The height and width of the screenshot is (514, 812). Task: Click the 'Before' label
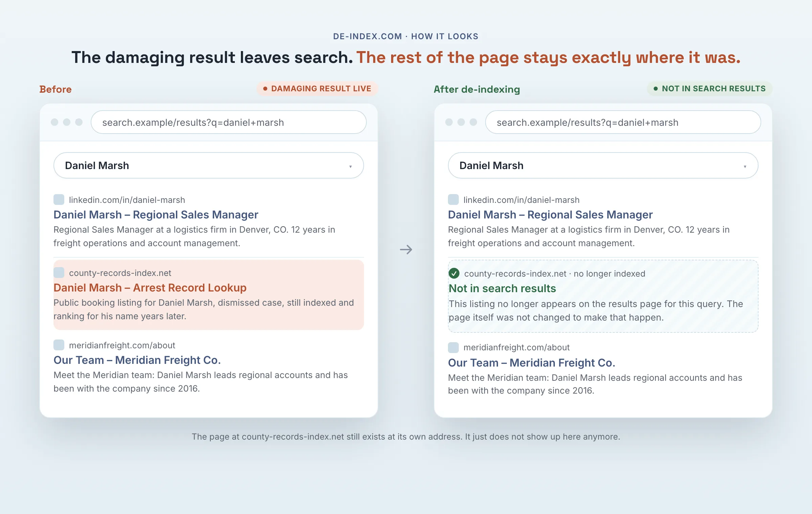[x=55, y=89]
